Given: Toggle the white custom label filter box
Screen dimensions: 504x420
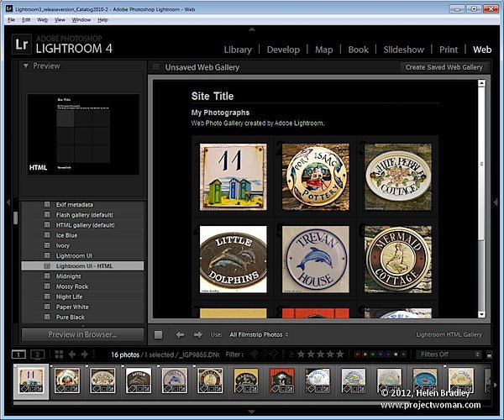Looking at the screenshot, I should [396, 354].
